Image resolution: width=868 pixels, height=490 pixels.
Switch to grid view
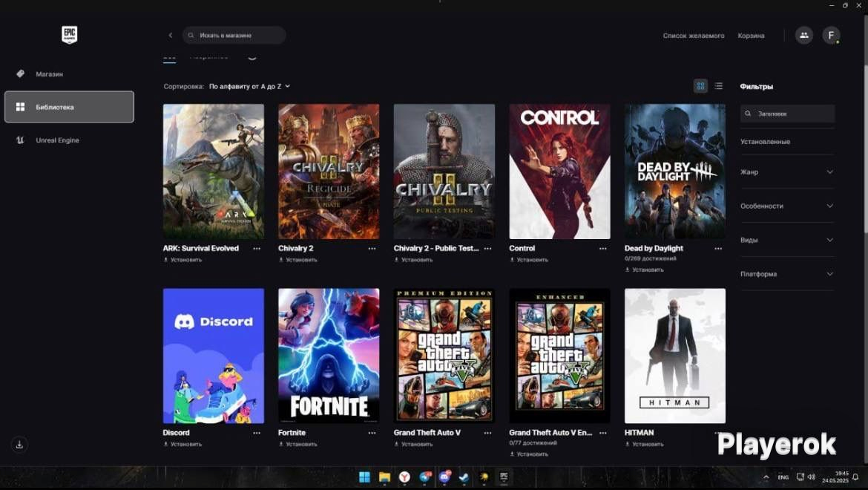pyautogui.click(x=700, y=86)
